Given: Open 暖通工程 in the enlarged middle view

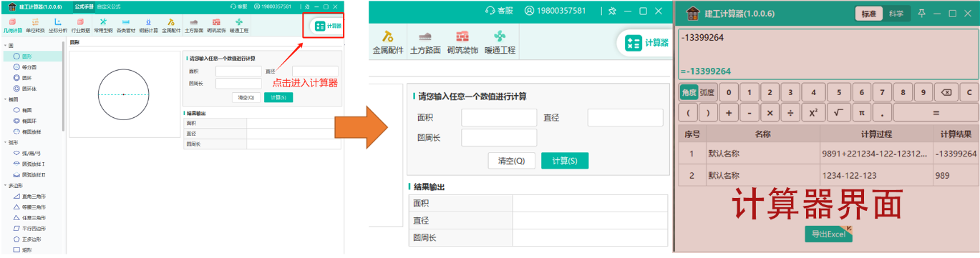Looking at the screenshot, I should [x=500, y=43].
